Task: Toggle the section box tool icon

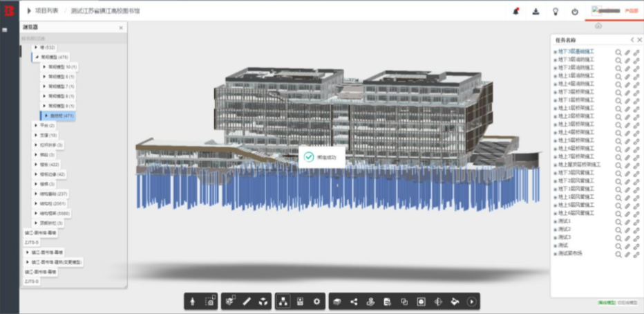Action: point(337,302)
